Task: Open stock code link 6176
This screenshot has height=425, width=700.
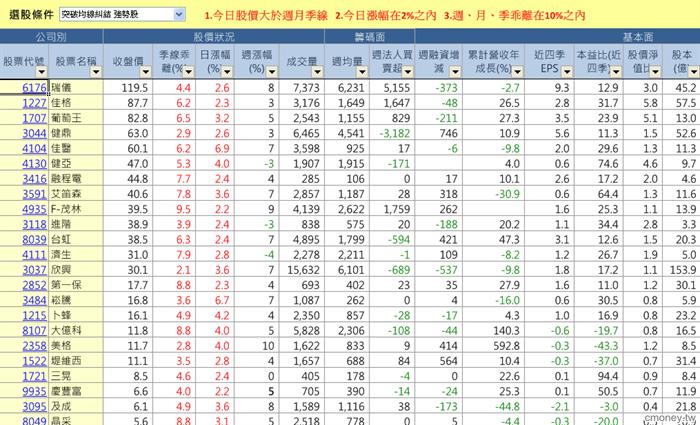Action: pyautogui.click(x=34, y=88)
